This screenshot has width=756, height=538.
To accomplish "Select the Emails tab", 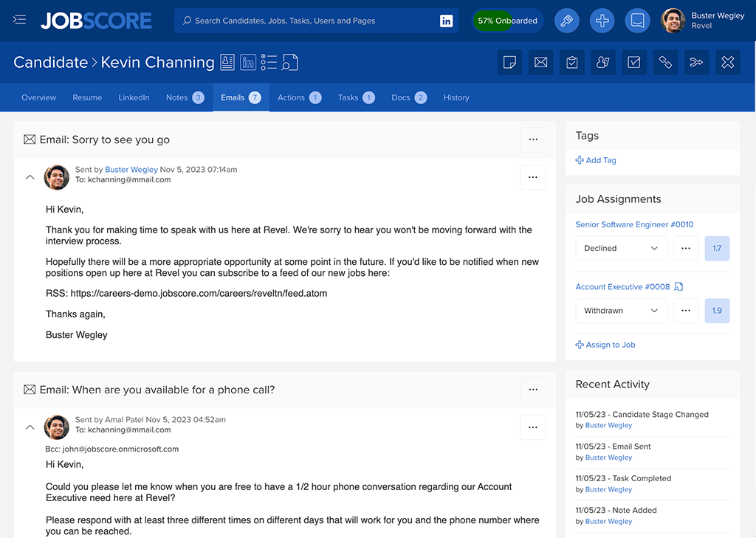I will pyautogui.click(x=241, y=97).
